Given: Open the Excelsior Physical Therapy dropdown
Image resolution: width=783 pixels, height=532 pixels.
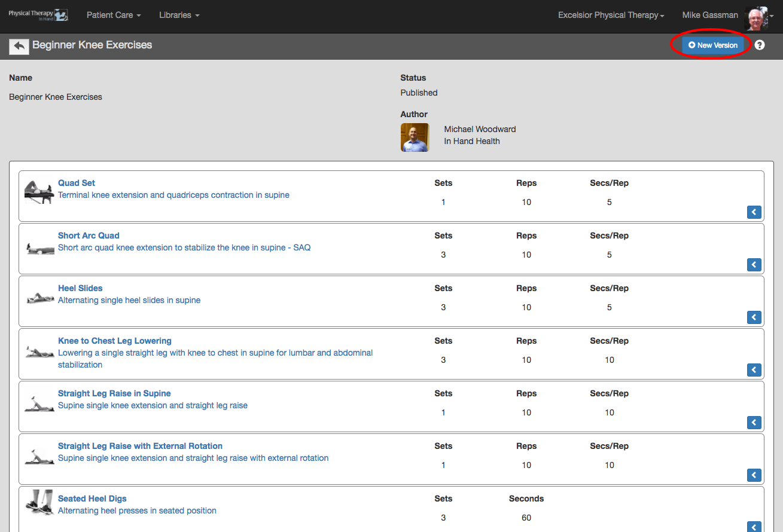Looking at the screenshot, I should (x=611, y=15).
